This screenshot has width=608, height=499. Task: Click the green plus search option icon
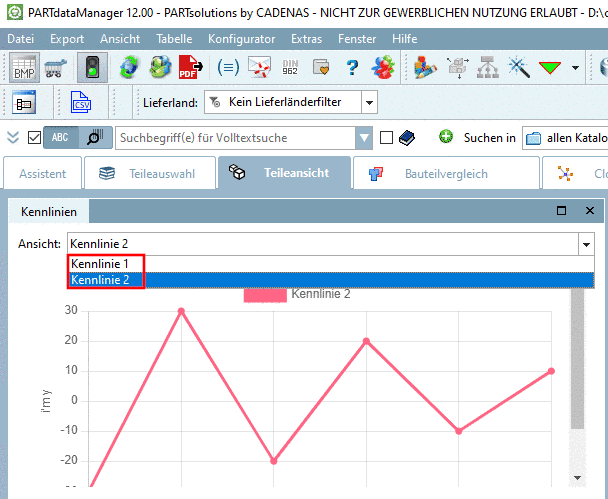pyautogui.click(x=446, y=136)
